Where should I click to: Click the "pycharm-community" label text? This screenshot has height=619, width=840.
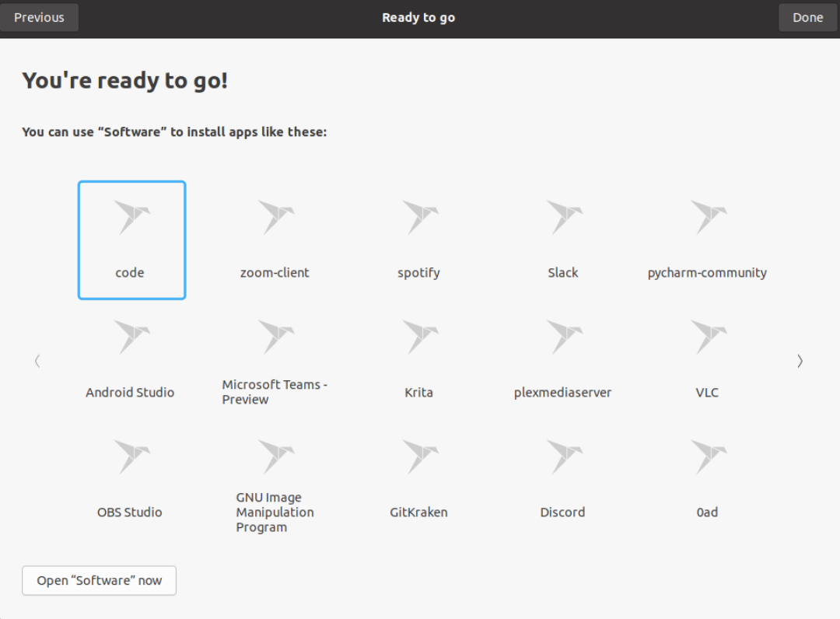(707, 273)
